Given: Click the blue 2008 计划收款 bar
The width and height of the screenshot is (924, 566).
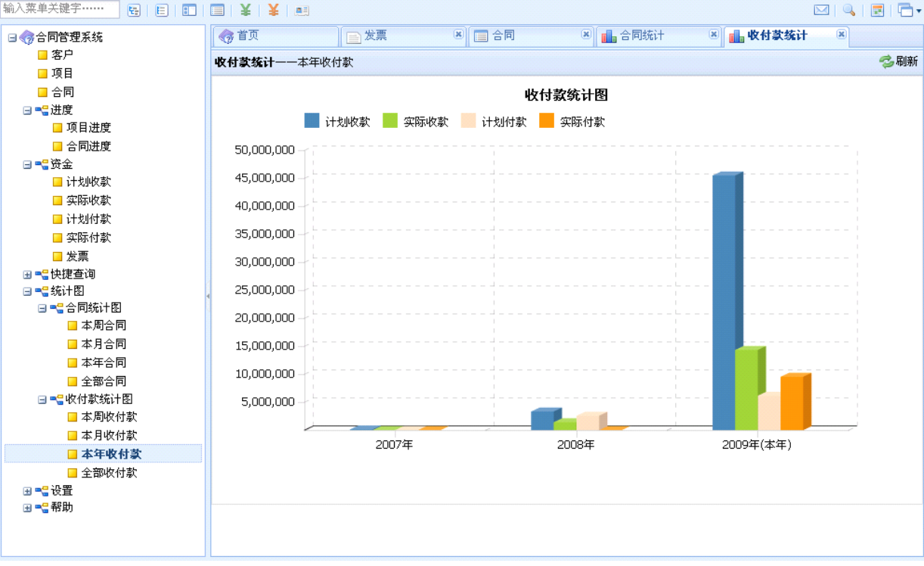Looking at the screenshot, I should [543, 420].
